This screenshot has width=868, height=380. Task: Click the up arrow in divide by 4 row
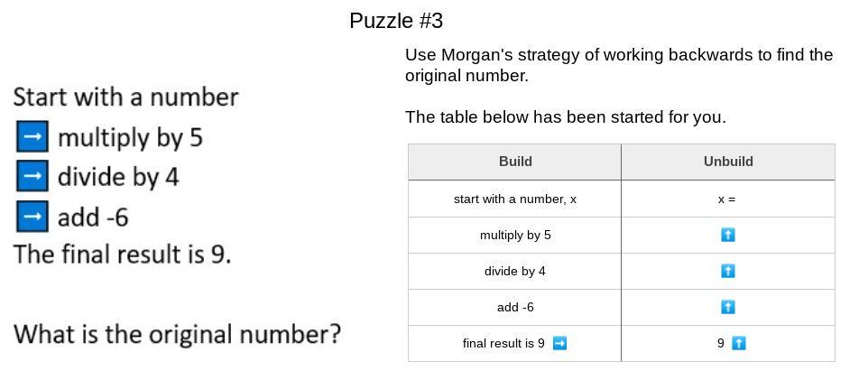(728, 271)
